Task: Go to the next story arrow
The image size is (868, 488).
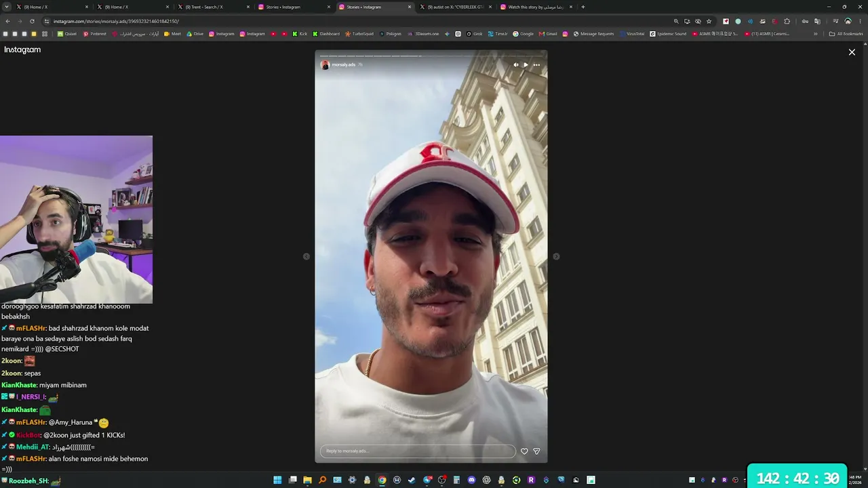Action: click(556, 256)
